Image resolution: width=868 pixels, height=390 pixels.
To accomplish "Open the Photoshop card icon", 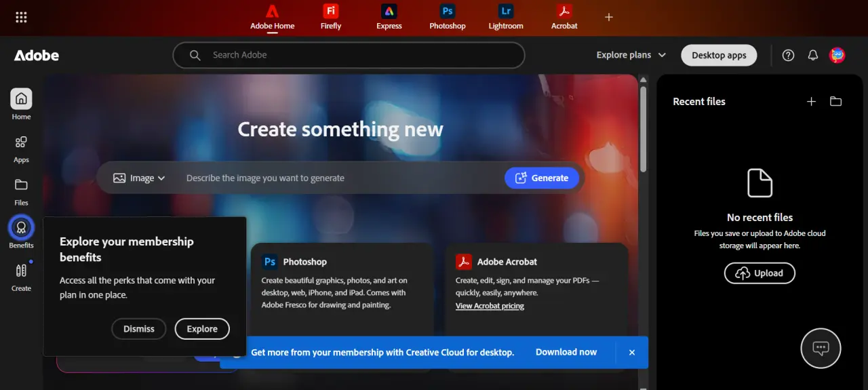I will coord(270,262).
